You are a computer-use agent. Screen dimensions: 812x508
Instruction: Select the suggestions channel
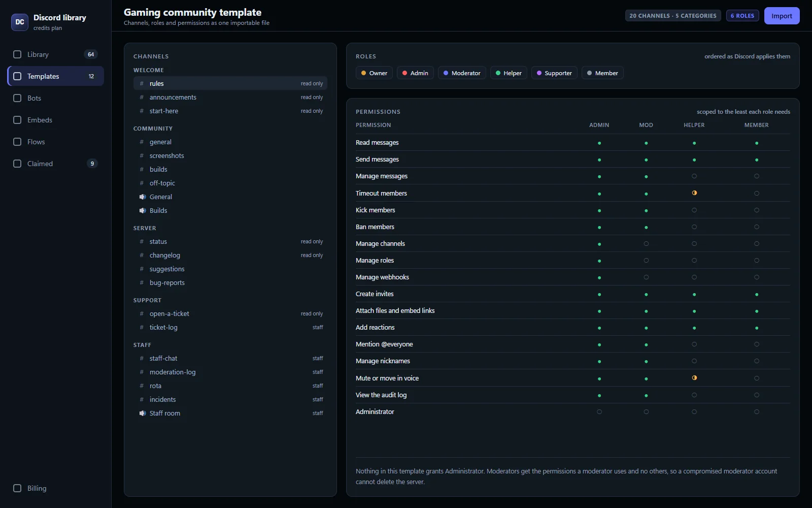pyautogui.click(x=230, y=269)
